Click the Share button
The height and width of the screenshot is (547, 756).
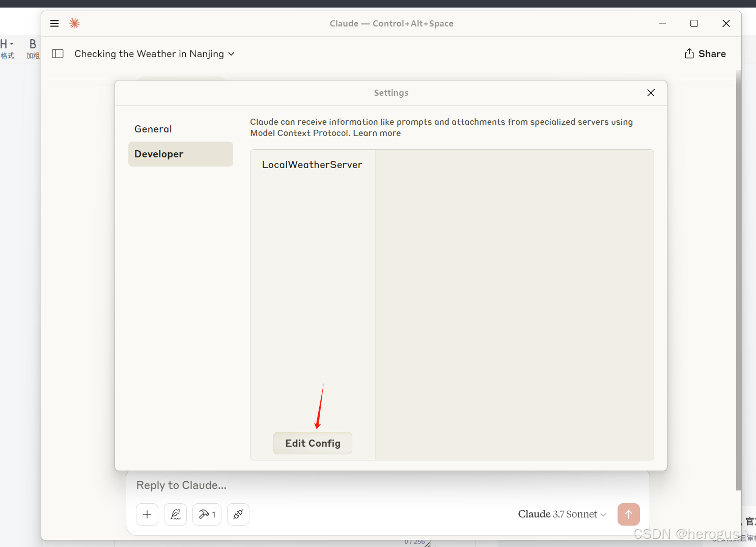705,54
